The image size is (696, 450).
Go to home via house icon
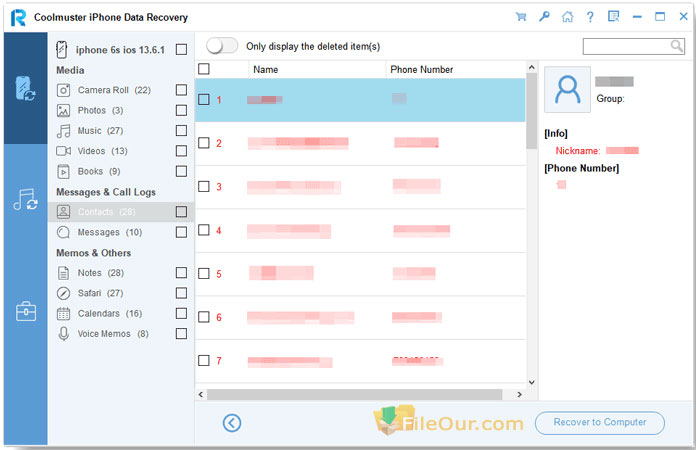(567, 17)
